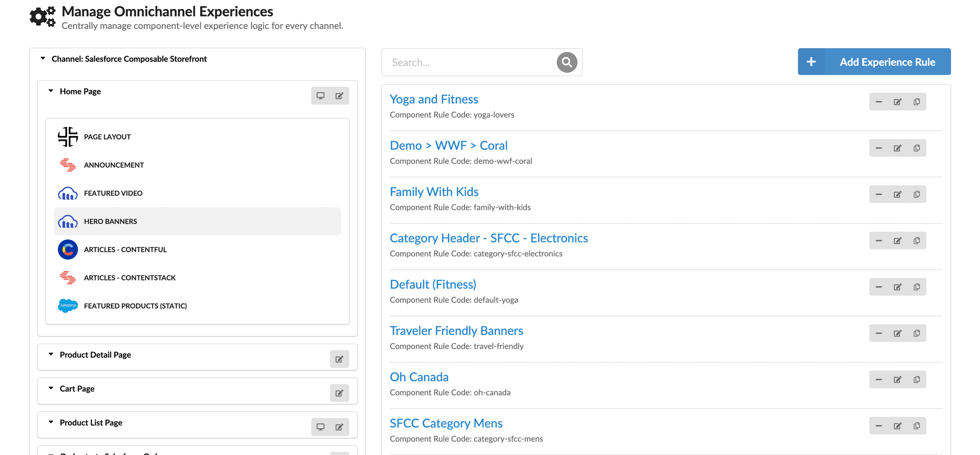Duplicate the Yoga and Fitness rule
Viewport: 980px width, 455px height.
tap(917, 102)
